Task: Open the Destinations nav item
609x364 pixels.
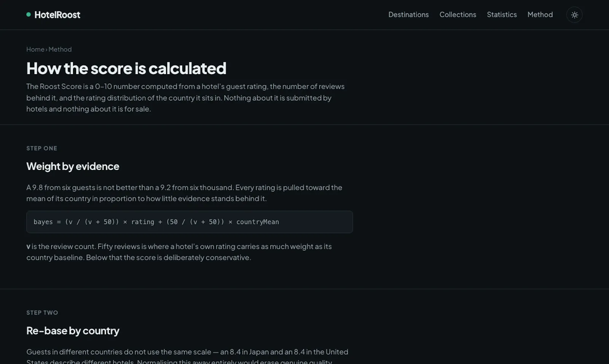Action: tap(408, 14)
